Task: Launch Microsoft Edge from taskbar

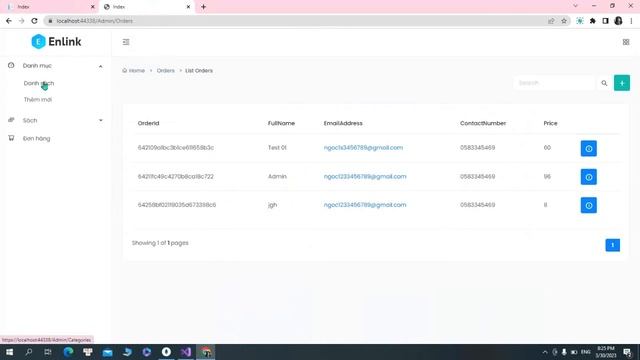Action: [x=68, y=352]
